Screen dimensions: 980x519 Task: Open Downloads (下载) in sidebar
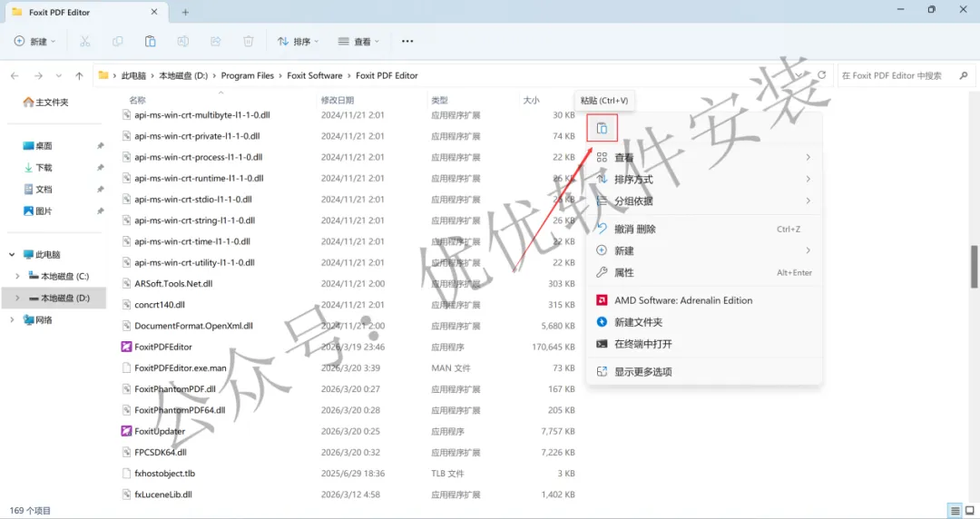[37, 168]
